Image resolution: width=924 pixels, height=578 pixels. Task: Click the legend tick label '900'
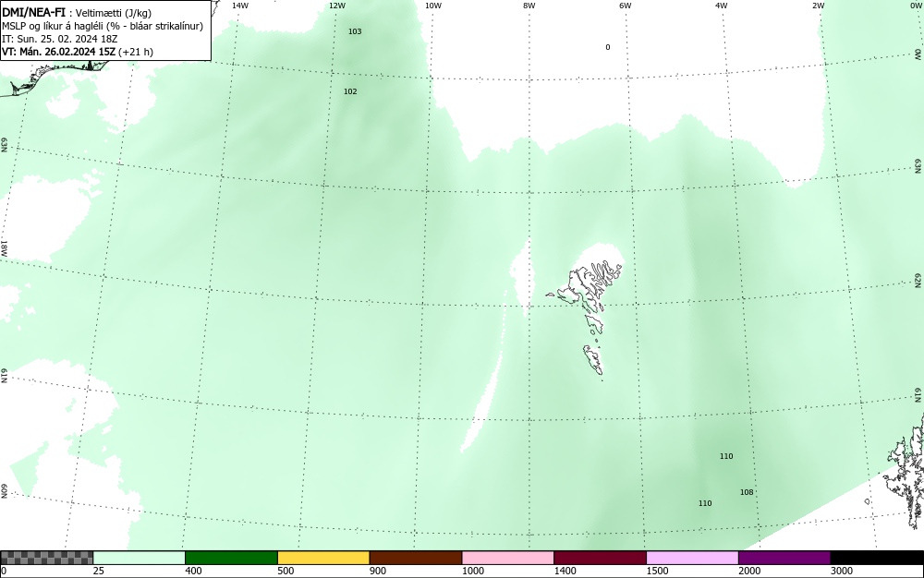click(x=378, y=571)
